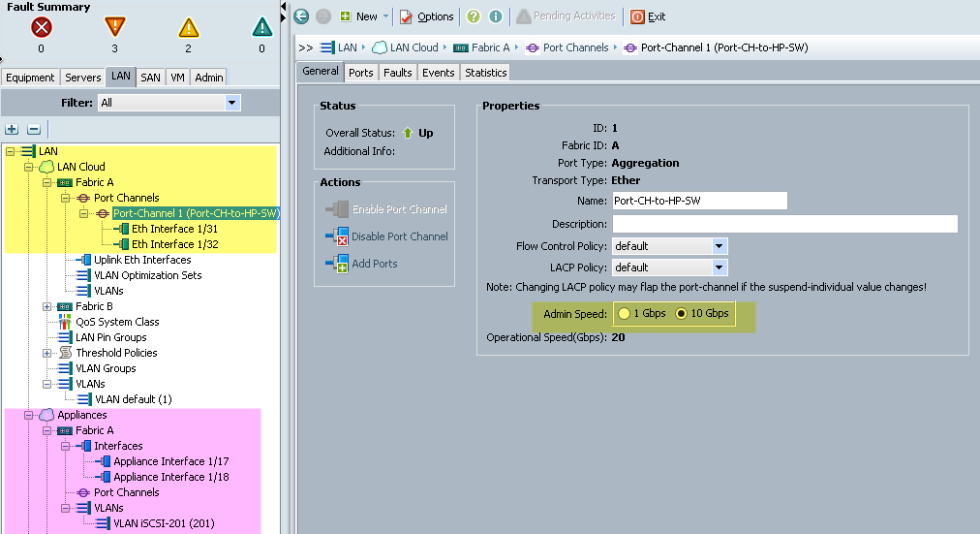This screenshot has width=980, height=534.
Task: Open the Help question mark icon
Action: [474, 16]
